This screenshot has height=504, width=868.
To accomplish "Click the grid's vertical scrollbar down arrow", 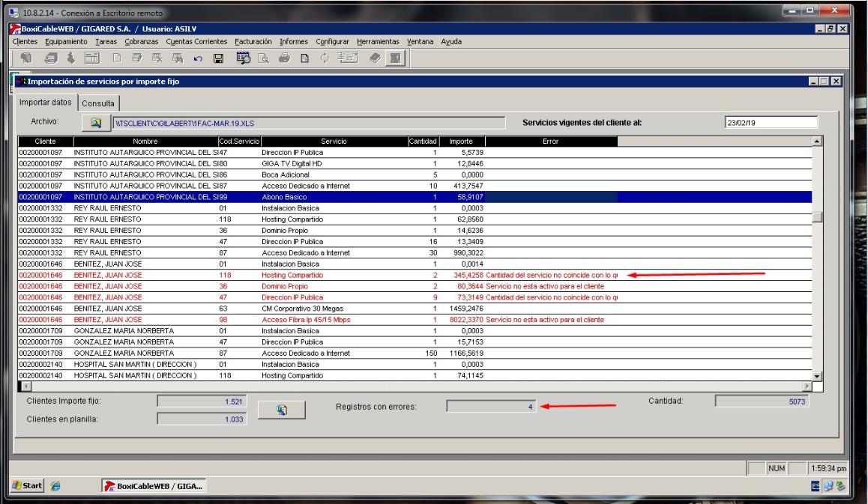I will tap(818, 375).
